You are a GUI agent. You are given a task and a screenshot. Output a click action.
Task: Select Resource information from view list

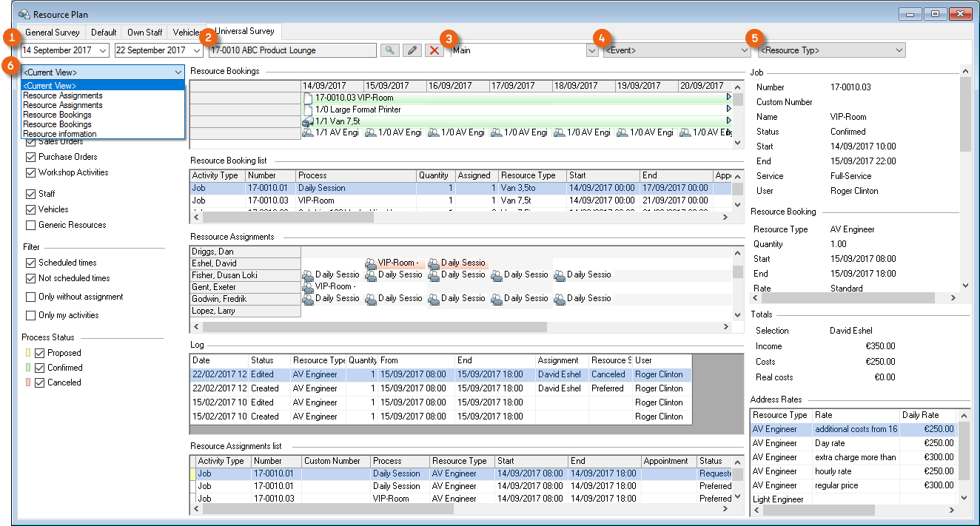click(x=59, y=134)
